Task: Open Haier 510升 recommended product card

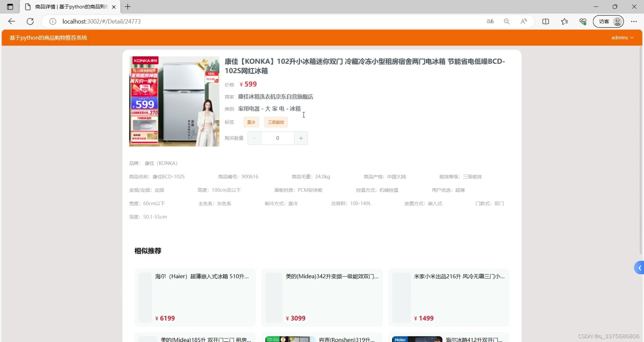Action: pos(195,297)
